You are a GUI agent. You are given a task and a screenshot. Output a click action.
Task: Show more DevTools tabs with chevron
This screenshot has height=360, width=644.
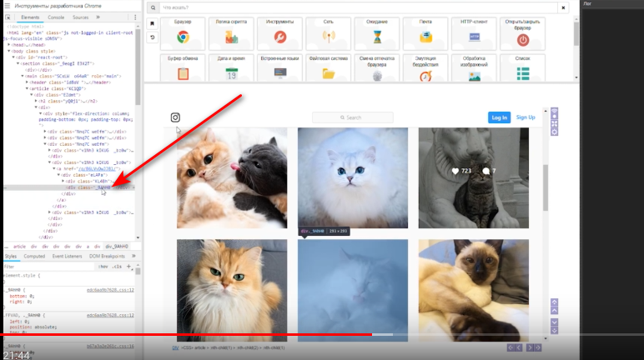tap(98, 17)
